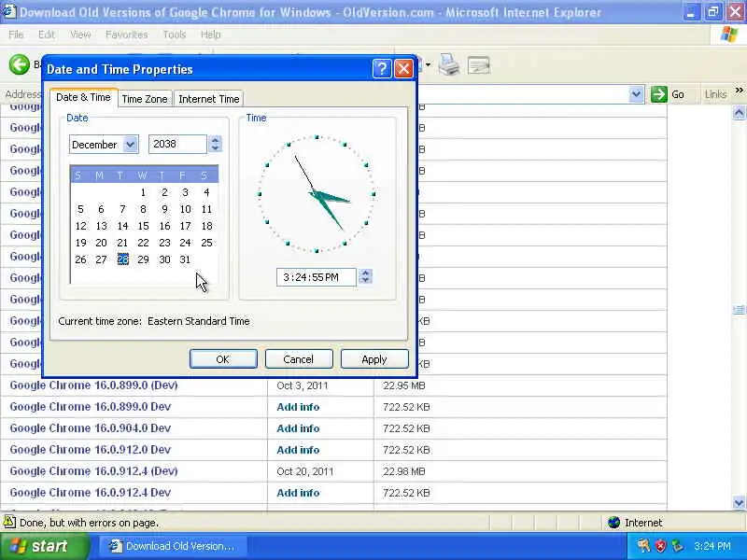This screenshot has width=747, height=560.
Task: Click the Windows flag logo in IE
Action: point(729,35)
